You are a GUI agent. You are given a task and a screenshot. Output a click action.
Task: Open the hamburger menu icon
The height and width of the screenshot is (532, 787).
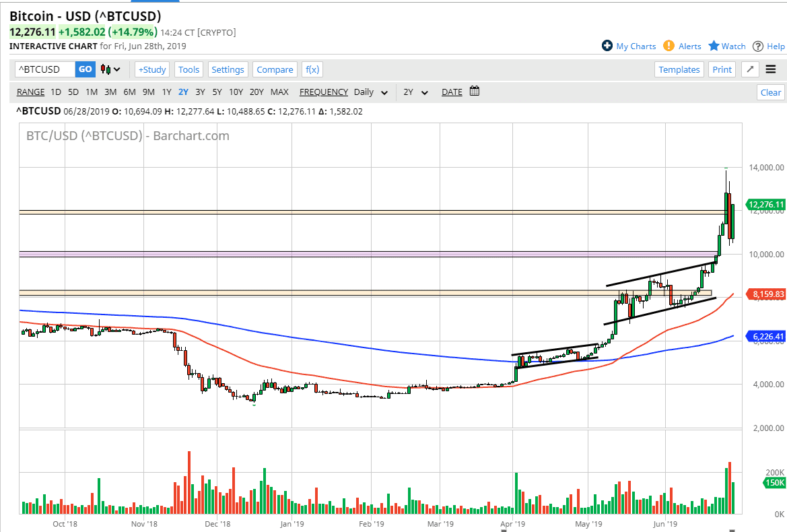click(x=771, y=69)
